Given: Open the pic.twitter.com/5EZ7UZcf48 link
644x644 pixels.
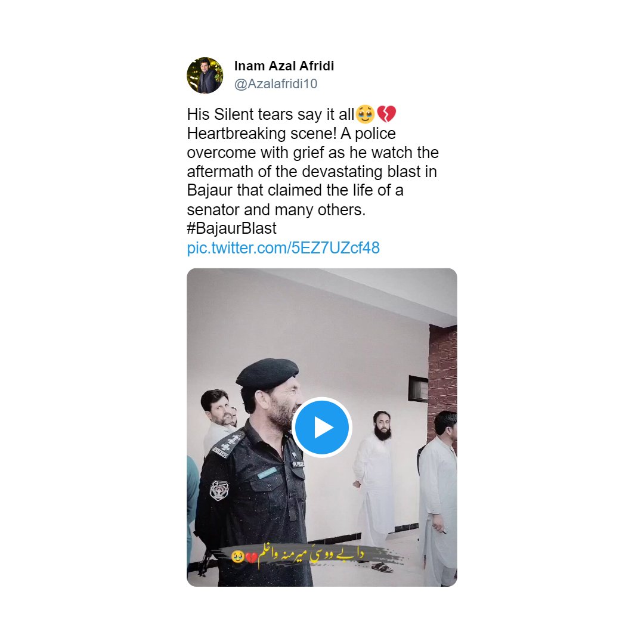Looking at the screenshot, I should (x=283, y=248).
